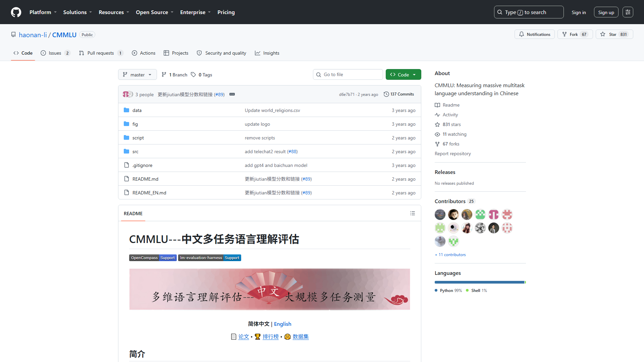Viewport: 644px width, 362px height.
Task: Click the tag icon for Tags
Action: [193, 74]
